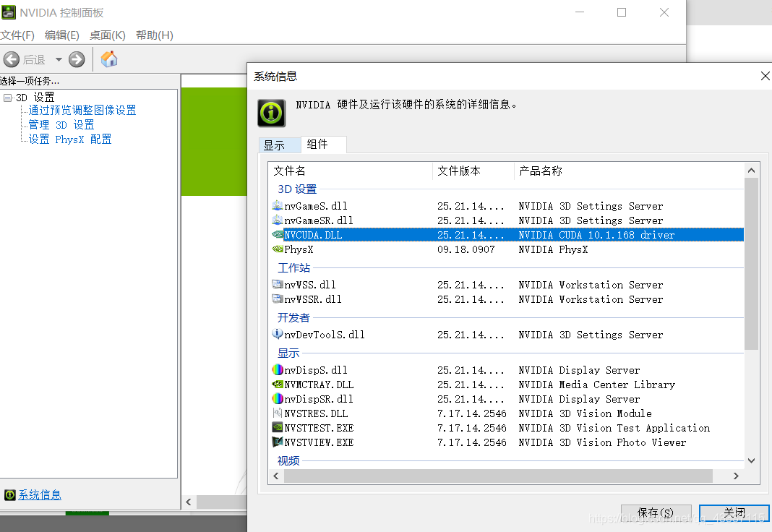Viewport: 772px width, 532px height.
Task: Open the Home icon in toolbar
Action: tap(109, 59)
